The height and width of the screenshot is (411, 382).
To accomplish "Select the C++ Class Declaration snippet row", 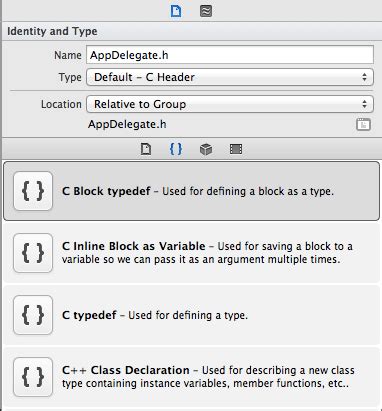I will 191,377.
